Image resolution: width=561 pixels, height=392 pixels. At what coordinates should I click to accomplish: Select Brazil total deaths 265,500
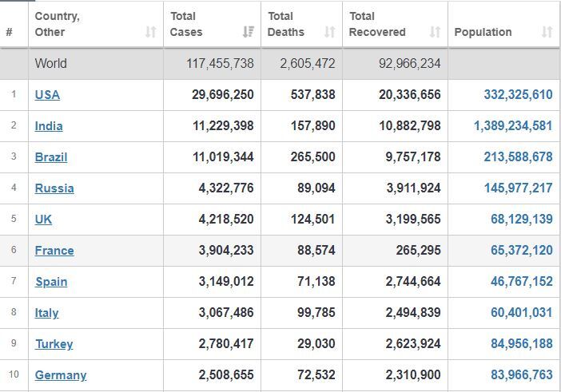[312, 156]
